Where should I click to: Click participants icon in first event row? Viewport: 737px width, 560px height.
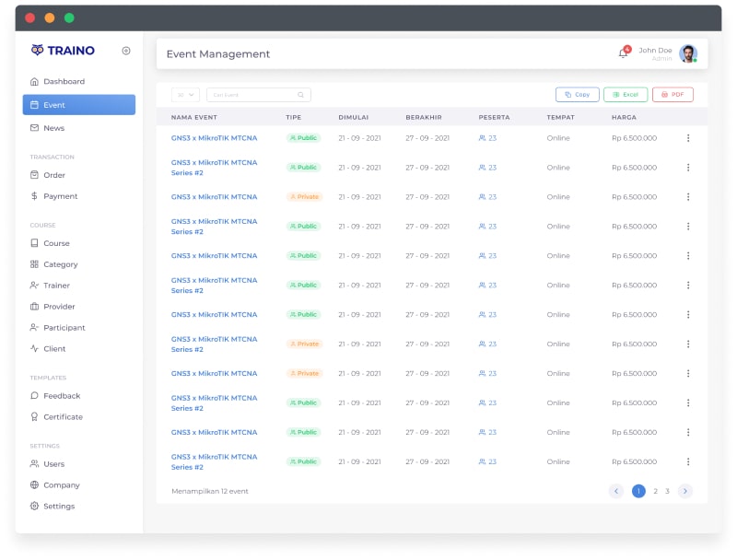pyautogui.click(x=483, y=138)
